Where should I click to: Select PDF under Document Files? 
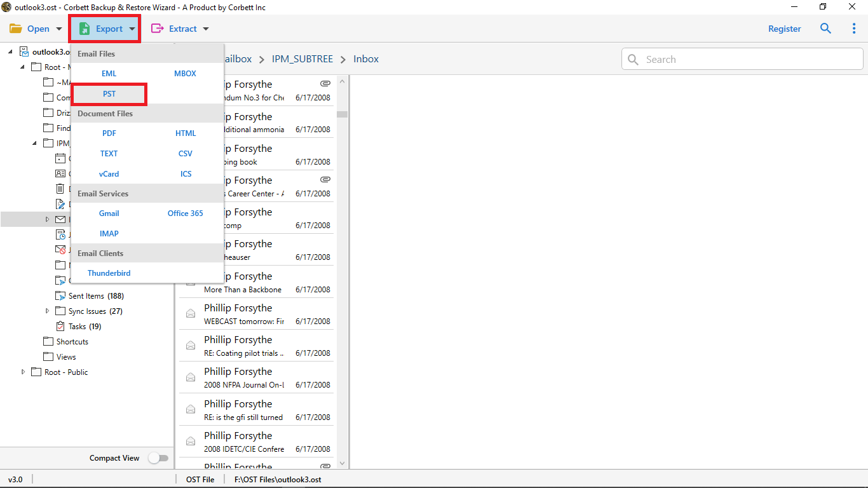click(109, 133)
